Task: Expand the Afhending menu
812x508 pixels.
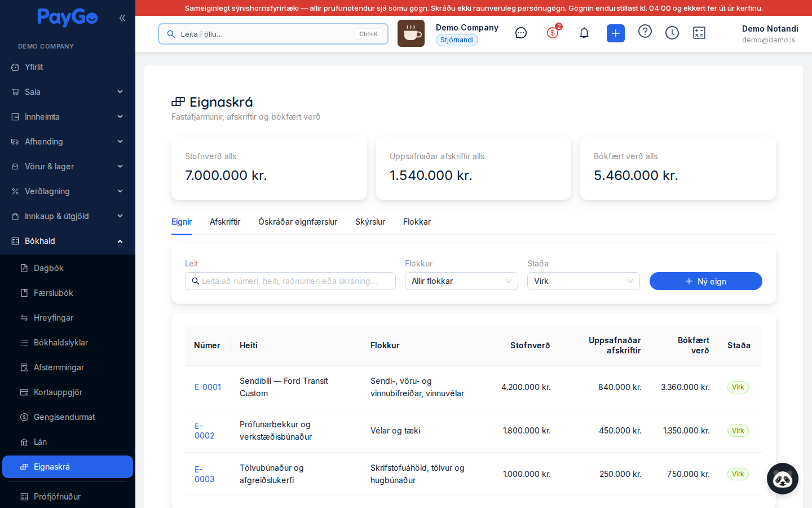Action: coord(68,142)
